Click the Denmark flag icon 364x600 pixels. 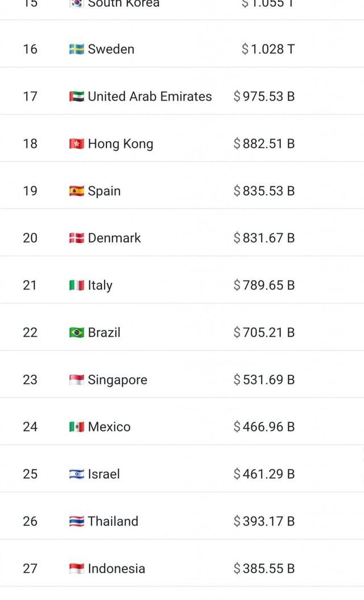point(77,238)
